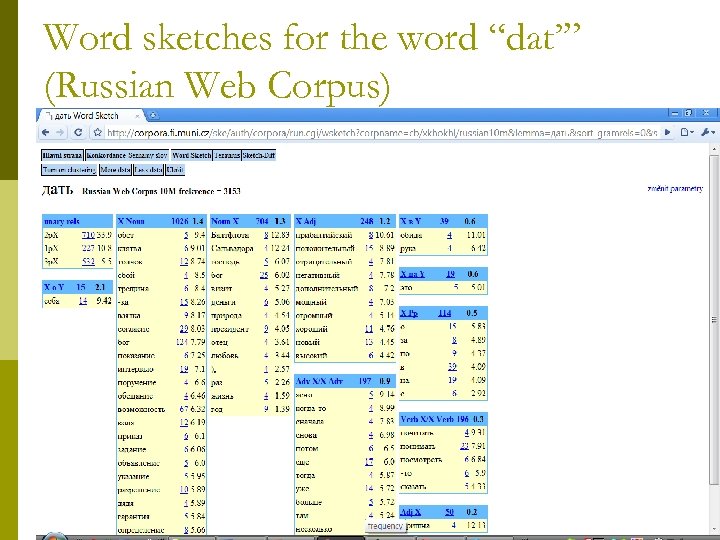Click the Noun X column header
720x540 pixels.
pos(250,221)
